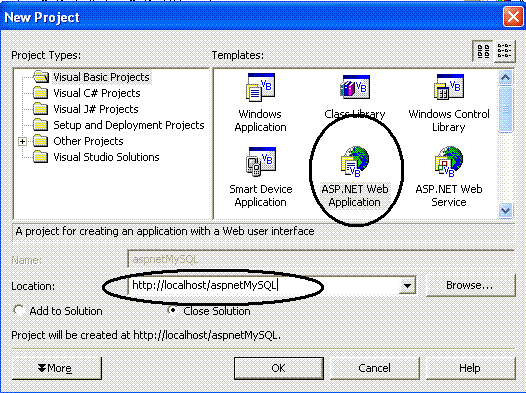Select Setup and Deployment Projects label
The width and height of the screenshot is (526, 393).
[x=129, y=125]
